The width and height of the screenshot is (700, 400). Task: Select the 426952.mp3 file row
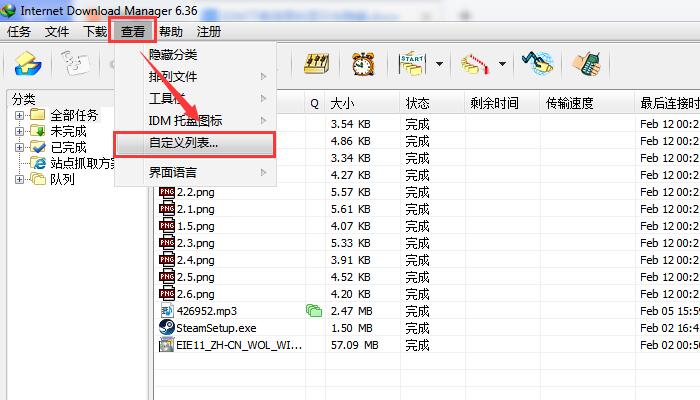428,311
